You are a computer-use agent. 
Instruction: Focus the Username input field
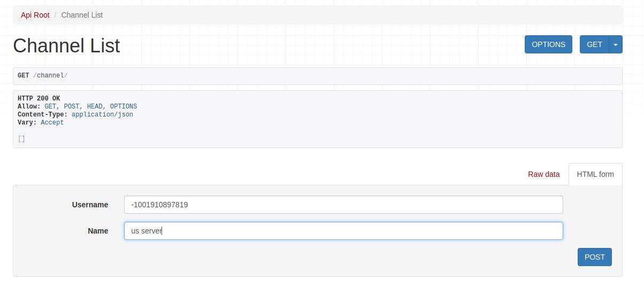(x=343, y=205)
